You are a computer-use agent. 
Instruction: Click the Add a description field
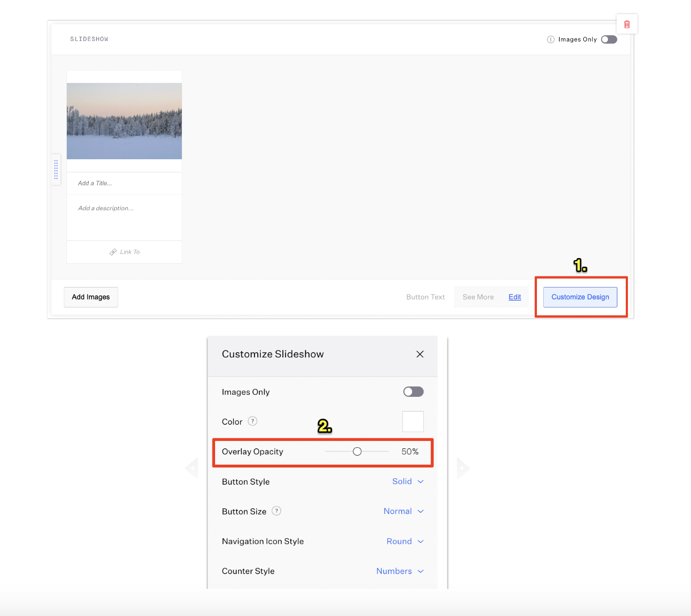point(124,218)
